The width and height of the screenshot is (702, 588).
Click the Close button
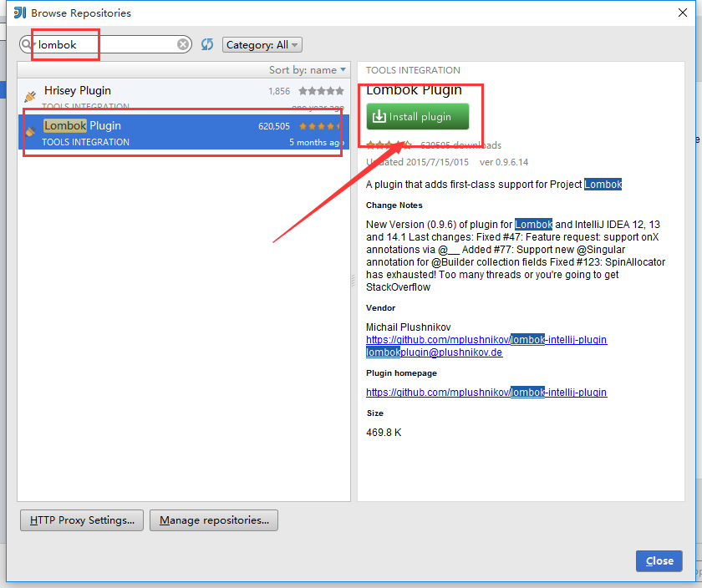click(659, 561)
